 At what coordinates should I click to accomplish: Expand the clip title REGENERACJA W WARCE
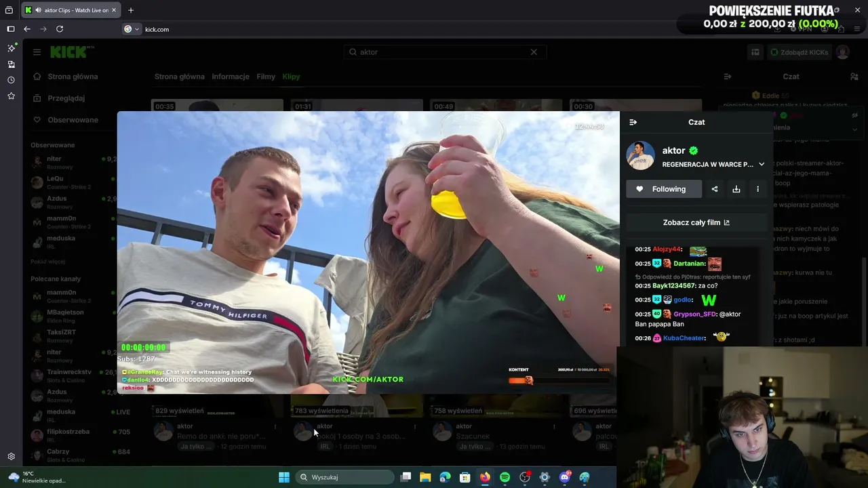tap(762, 164)
